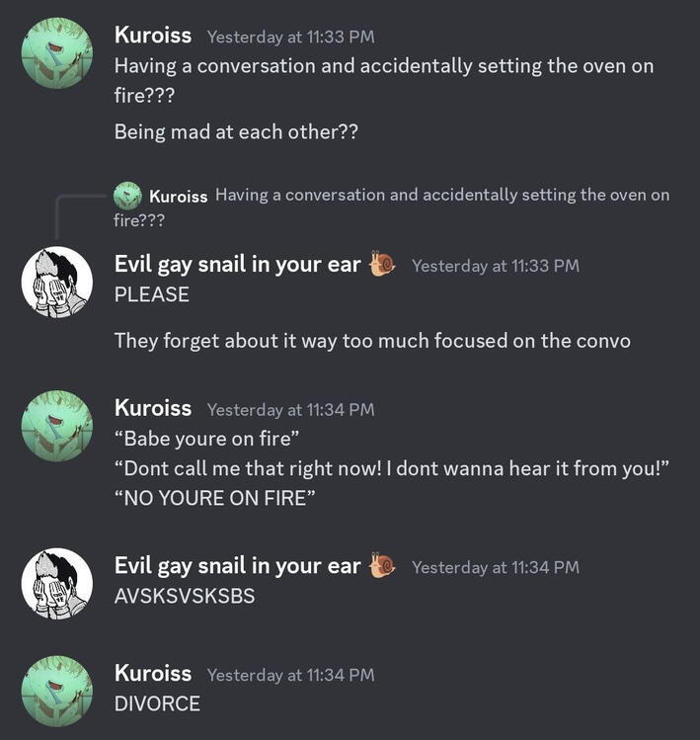Click the "Evil gay snail in your ear" username above PLEASE
Screen dimensions: 700x740
pos(237,265)
